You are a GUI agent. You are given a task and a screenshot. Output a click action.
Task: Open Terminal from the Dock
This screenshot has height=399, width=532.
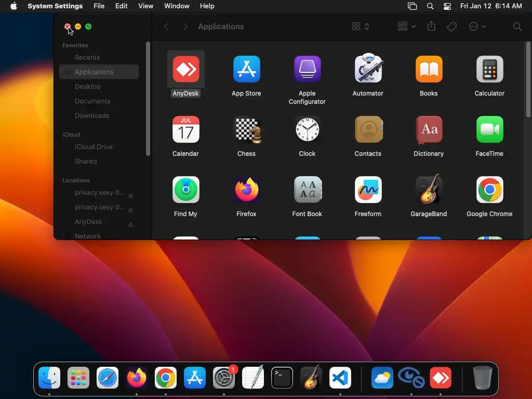[x=282, y=378]
